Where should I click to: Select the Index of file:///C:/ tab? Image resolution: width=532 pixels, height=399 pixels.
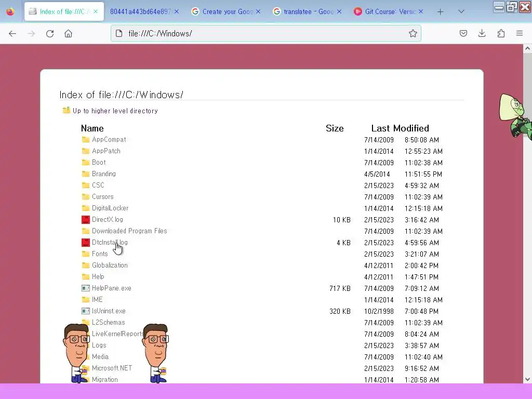click(x=63, y=11)
